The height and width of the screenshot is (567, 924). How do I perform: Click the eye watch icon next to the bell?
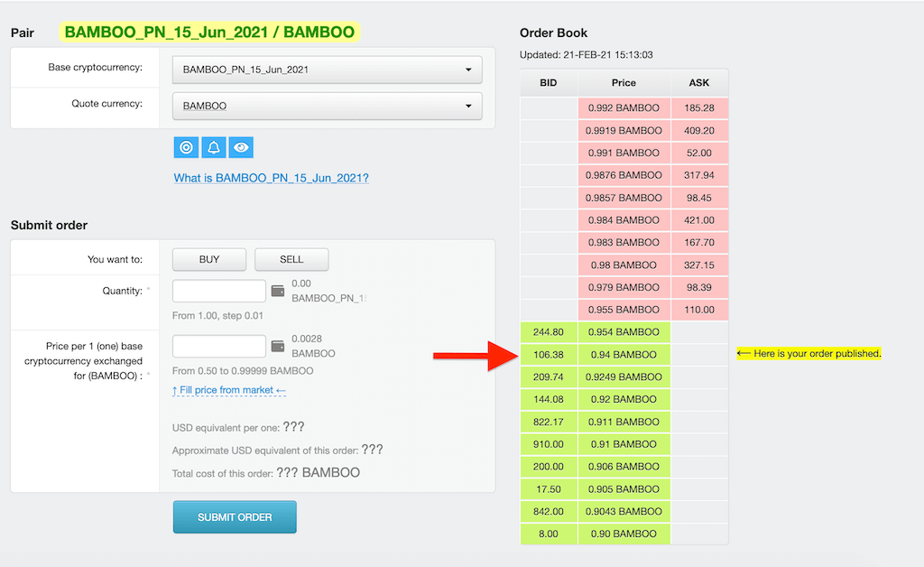tap(240, 146)
